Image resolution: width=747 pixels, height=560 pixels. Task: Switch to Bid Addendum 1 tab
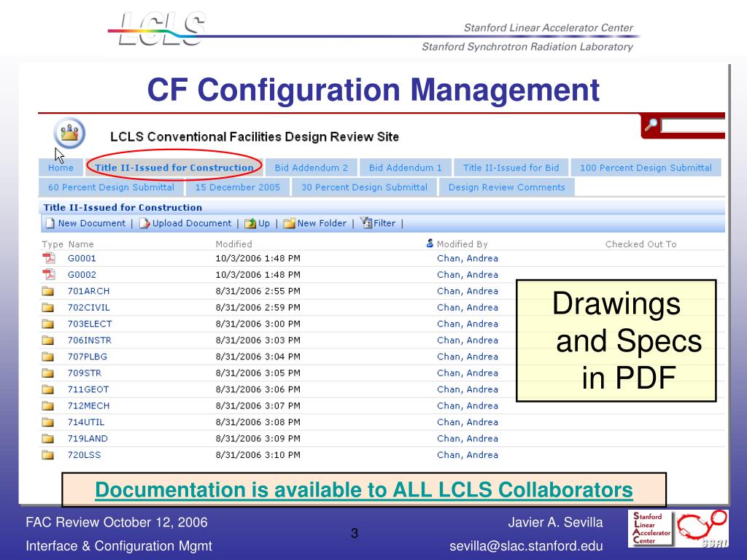pyautogui.click(x=406, y=168)
